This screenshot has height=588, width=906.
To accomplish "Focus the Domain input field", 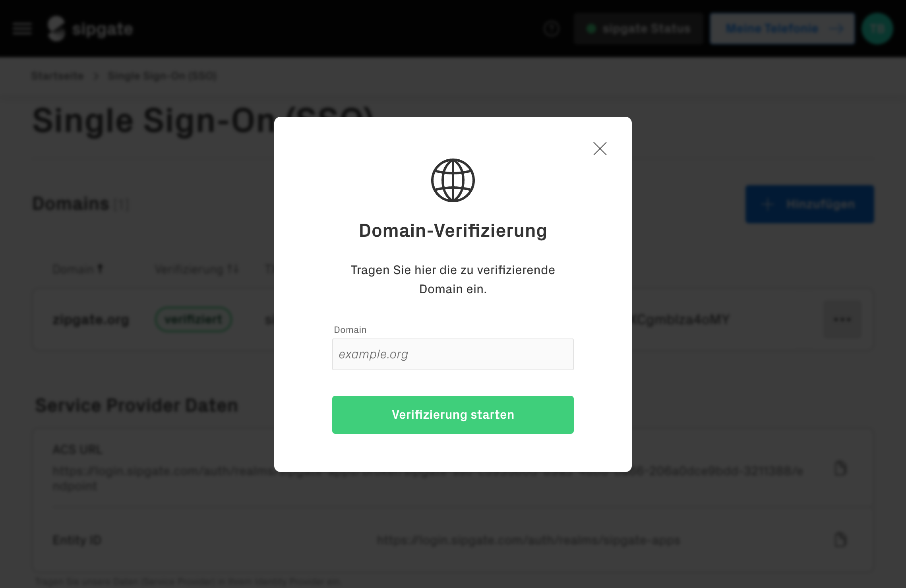I will [x=453, y=354].
